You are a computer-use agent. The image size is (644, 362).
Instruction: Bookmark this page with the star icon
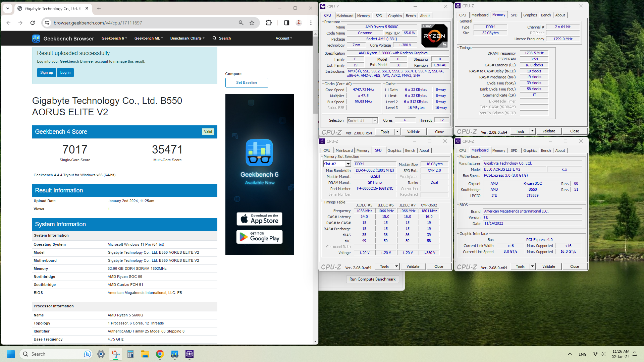[252, 23]
